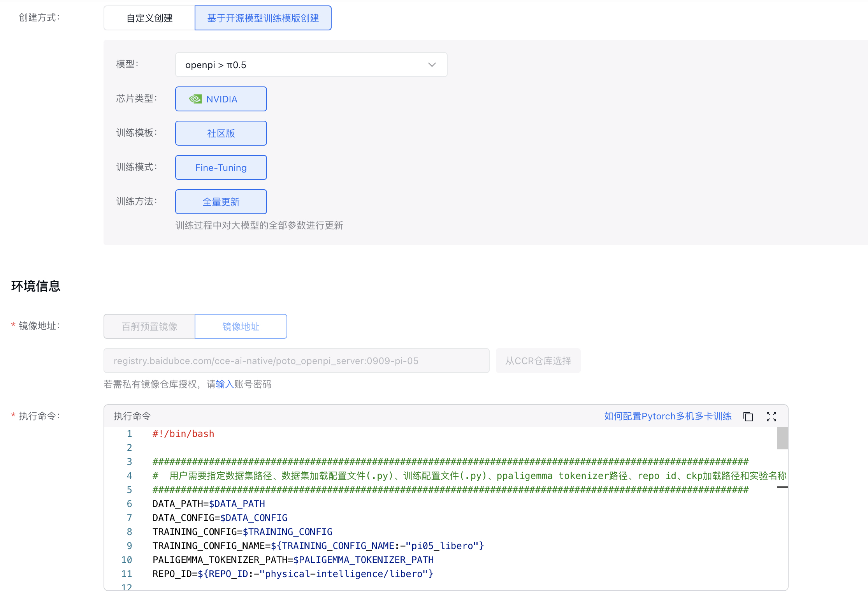Open the model selection combo box

[304, 65]
